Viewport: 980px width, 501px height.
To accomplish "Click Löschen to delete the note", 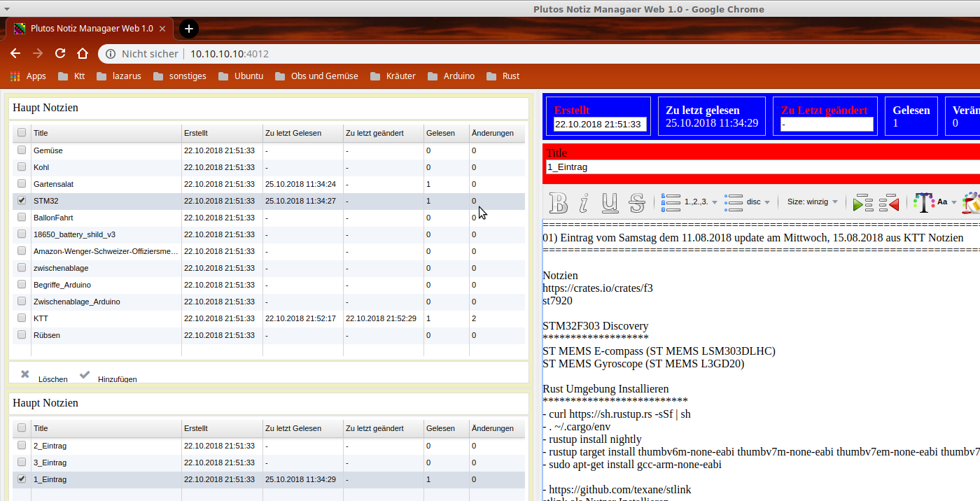I will (44, 377).
